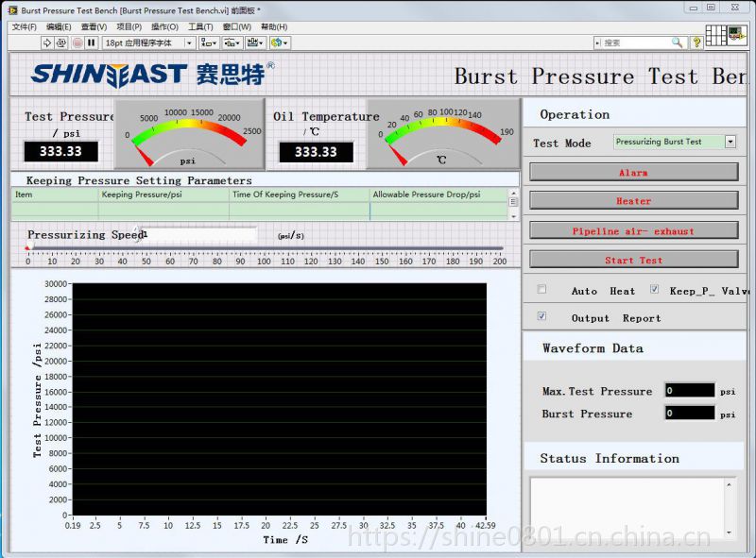Viewport: 756px width, 558px height.
Task: Open the 窗口(W) menu
Action: coord(237,27)
